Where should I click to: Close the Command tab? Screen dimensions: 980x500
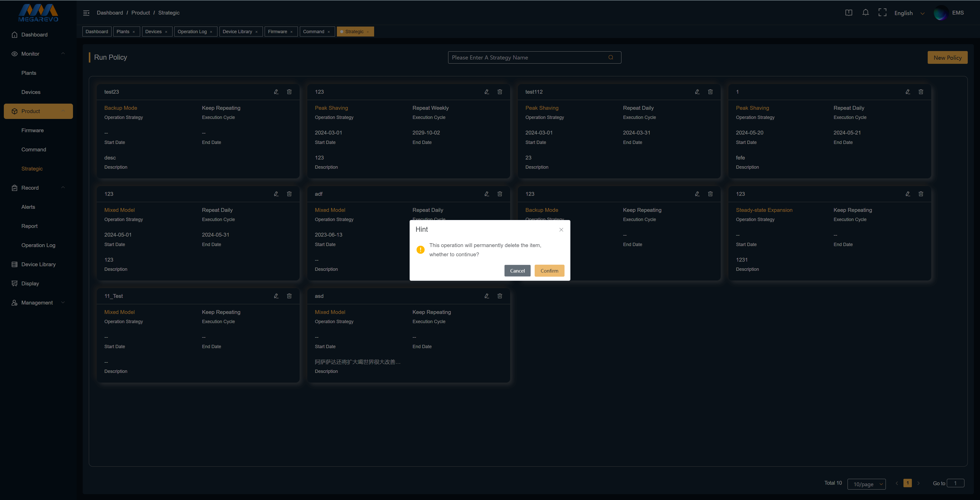tap(329, 32)
